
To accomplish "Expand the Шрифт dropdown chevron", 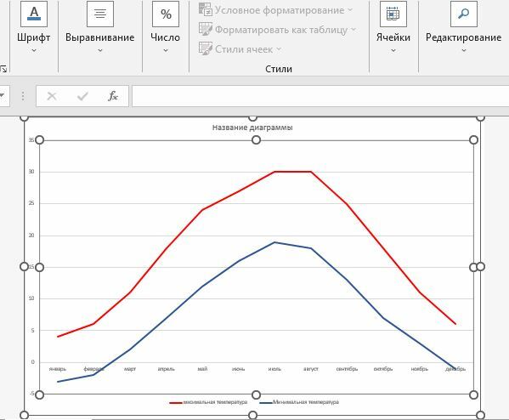I will 34,50.
